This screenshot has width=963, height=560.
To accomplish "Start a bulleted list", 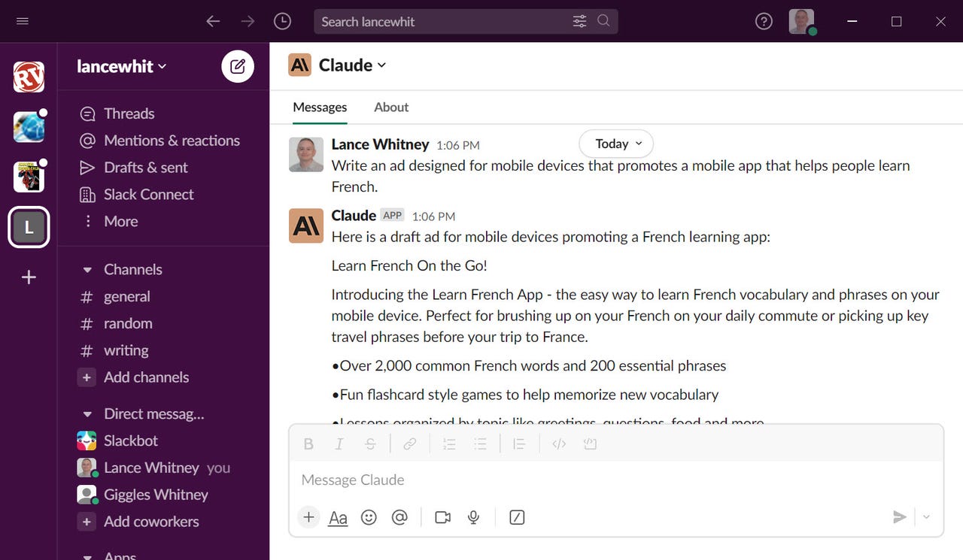I will coord(480,444).
